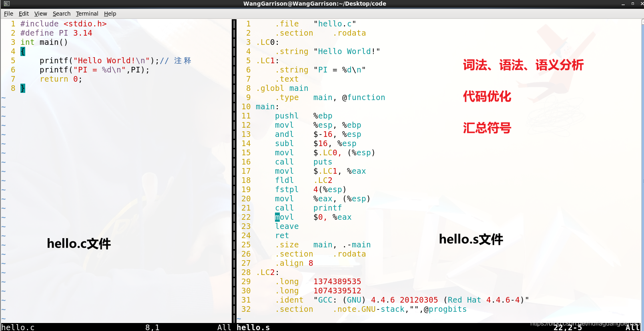
Task: Click the '#include <stdio.h>' line
Action: 64,24
